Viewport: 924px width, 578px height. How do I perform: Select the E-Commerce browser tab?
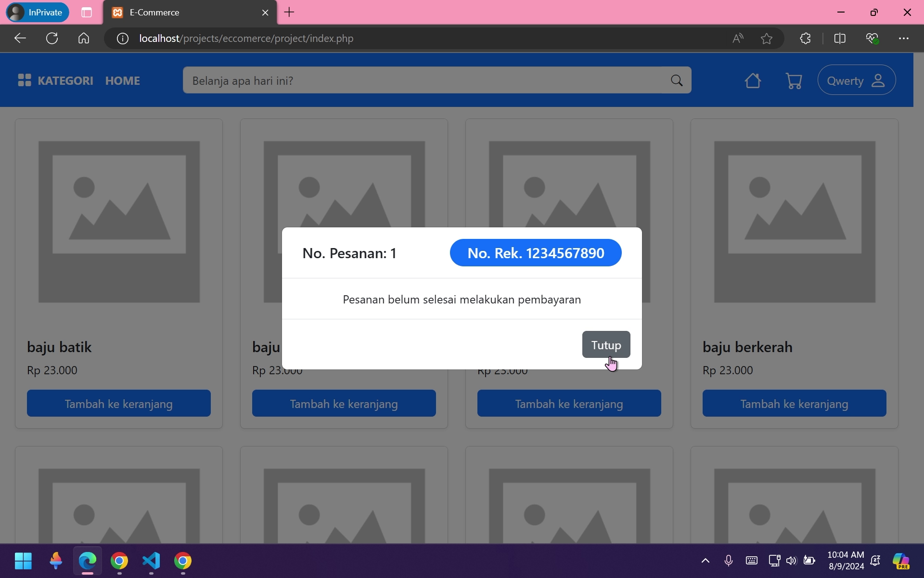point(190,13)
